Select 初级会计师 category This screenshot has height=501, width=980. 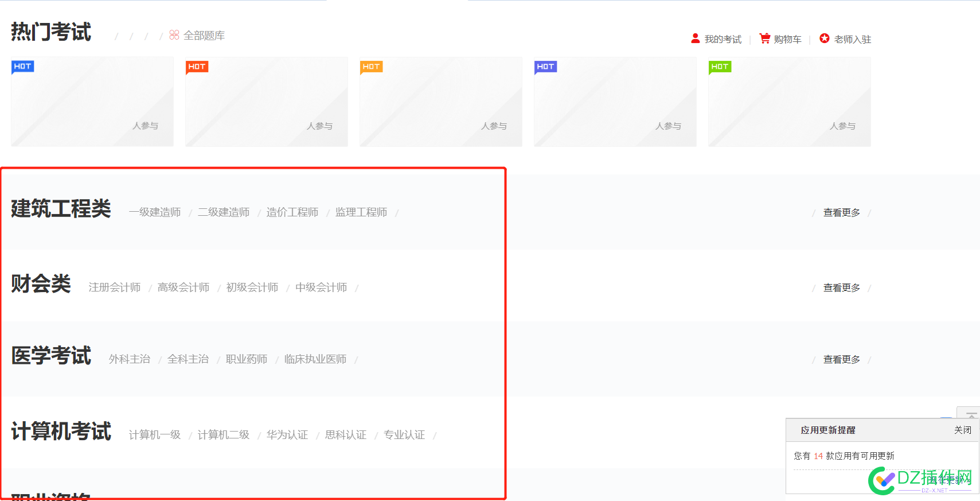[x=252, y=288]
